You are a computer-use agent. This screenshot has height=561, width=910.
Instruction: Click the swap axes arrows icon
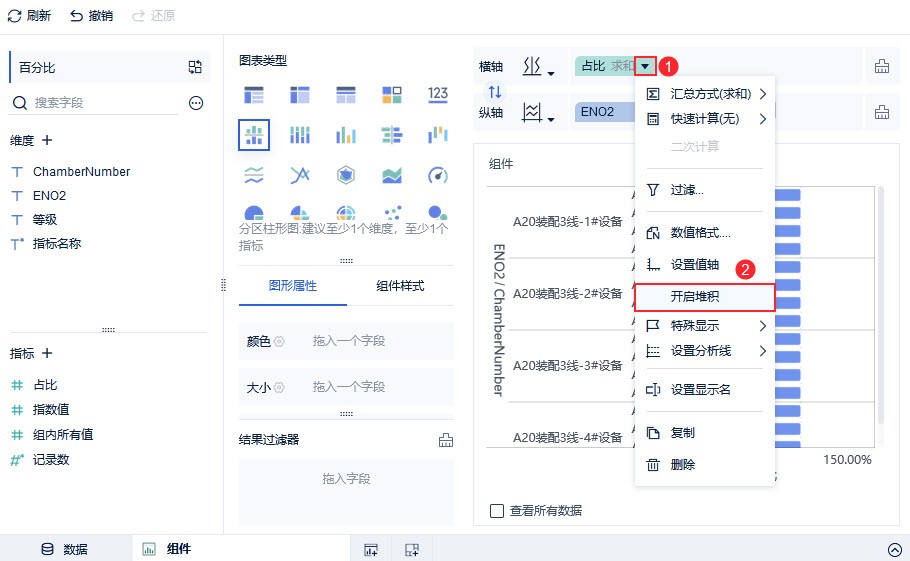point(494,91)
